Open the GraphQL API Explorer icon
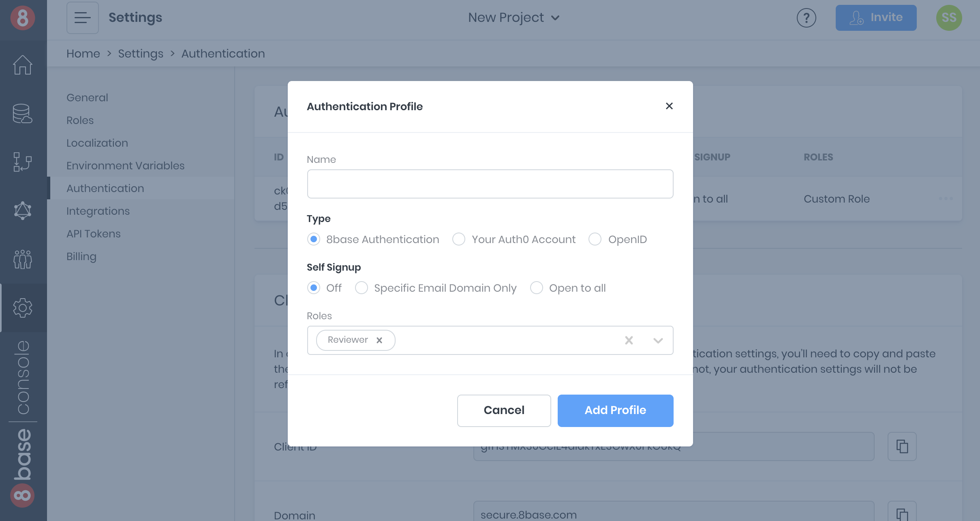The image size is (980, 521). coord(23,211)
